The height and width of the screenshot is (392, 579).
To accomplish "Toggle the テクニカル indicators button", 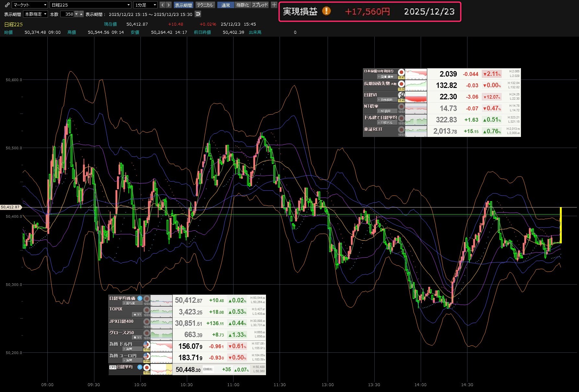I will coord(205,5).
